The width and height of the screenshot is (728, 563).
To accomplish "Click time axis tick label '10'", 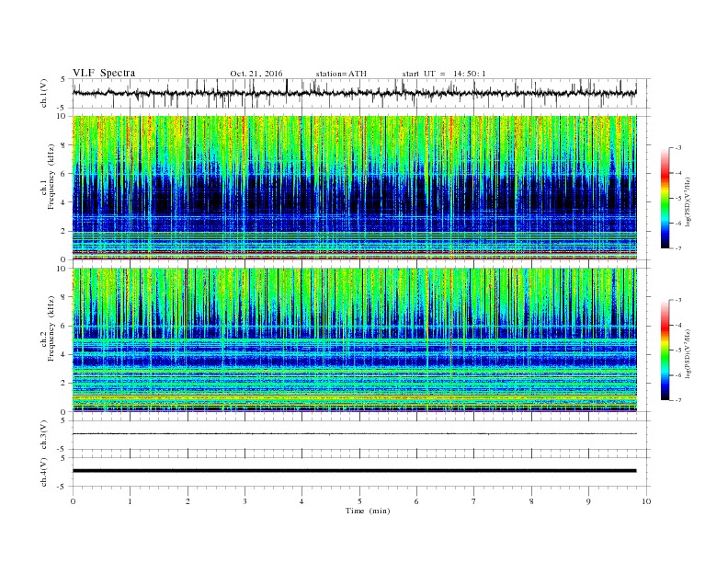I will pos(646,501).
